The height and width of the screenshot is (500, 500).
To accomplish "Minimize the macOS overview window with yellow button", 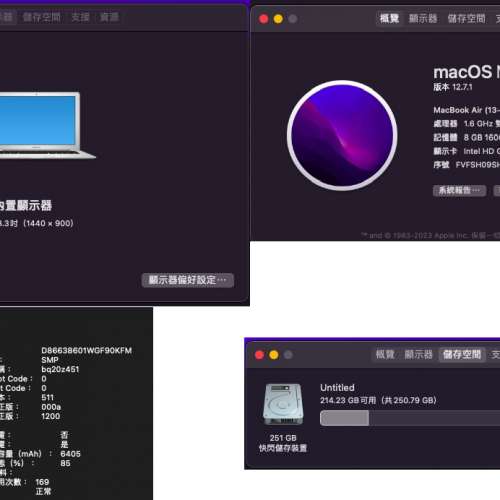I will [278, 19].
